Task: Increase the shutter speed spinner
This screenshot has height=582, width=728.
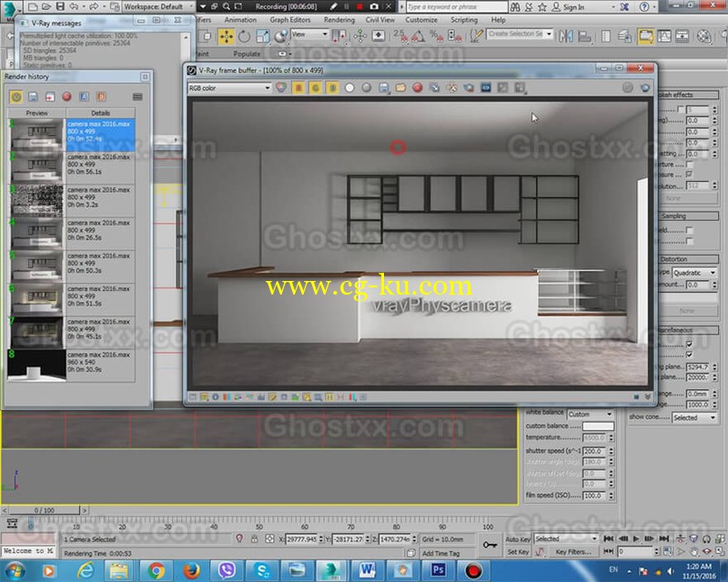Action: 611,449
